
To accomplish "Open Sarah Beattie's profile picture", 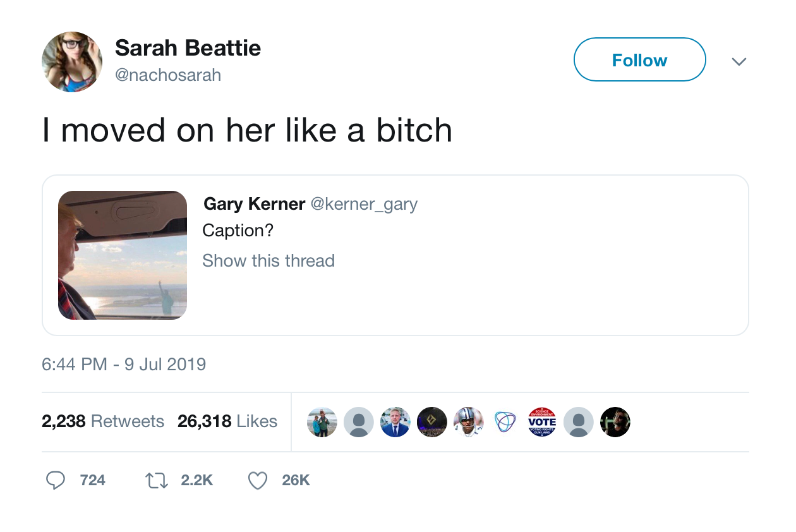I will point(72,61).
